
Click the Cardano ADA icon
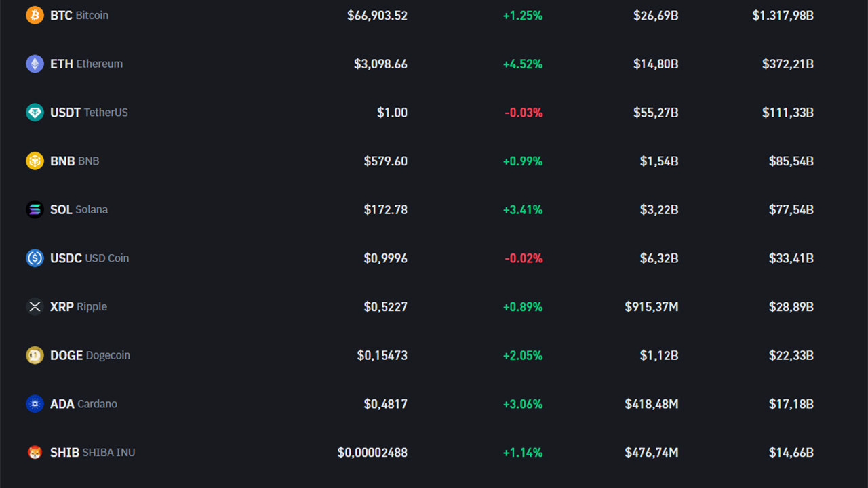(35, 404)
